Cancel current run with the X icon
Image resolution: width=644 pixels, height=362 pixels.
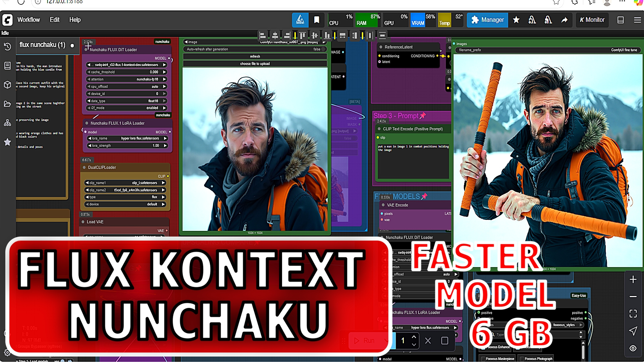point(428,341)
